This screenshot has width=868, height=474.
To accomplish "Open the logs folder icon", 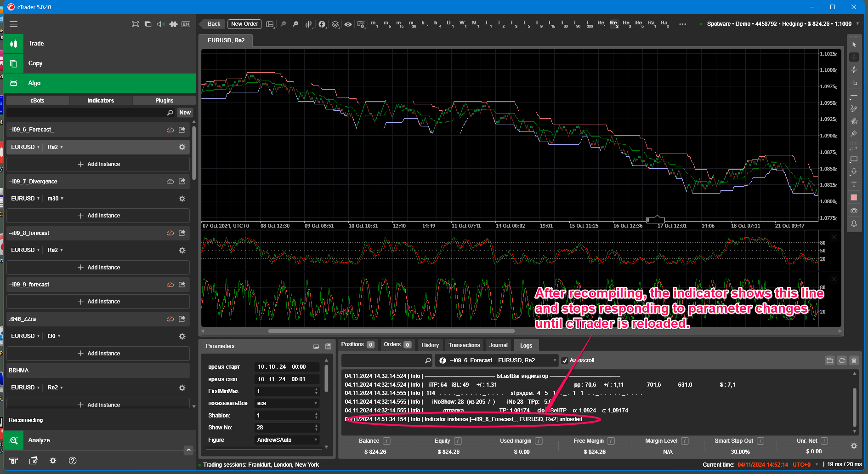I will pos(829,360).
